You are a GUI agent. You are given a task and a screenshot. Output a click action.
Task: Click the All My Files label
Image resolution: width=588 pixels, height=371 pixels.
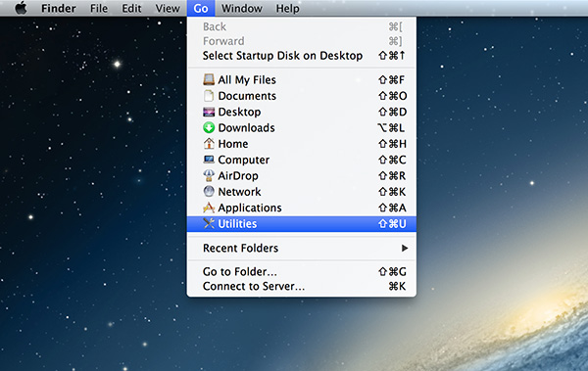pyautogui.click(x=247, y=80)
